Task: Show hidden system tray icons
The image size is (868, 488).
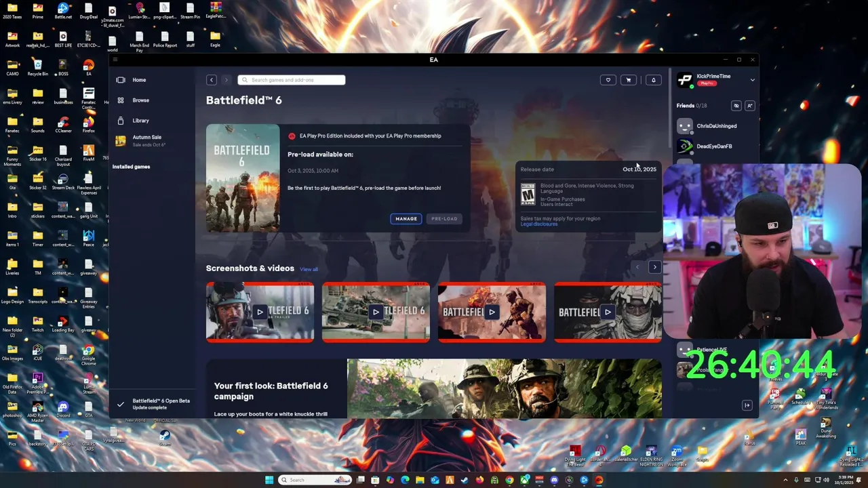Action: point(787,480)
